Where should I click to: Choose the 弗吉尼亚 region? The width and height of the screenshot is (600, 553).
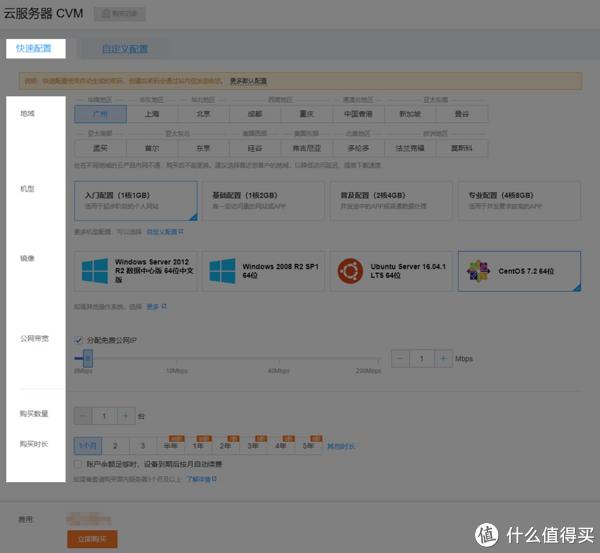click(307, 148)
